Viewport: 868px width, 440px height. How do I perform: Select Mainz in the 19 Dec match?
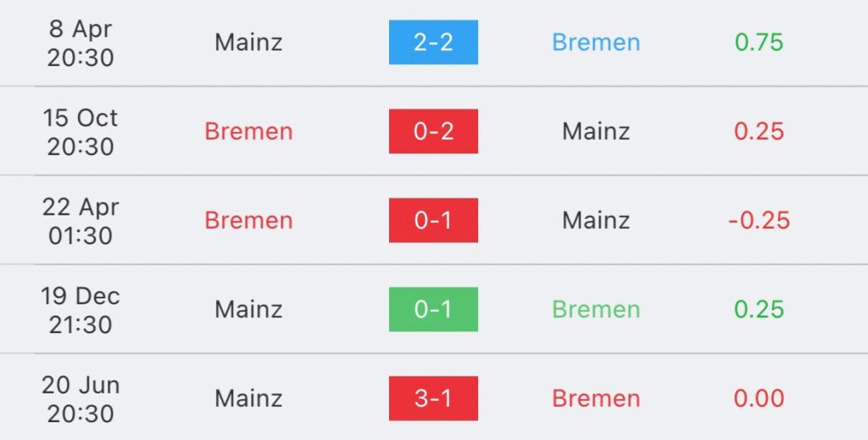coord(248,310)
